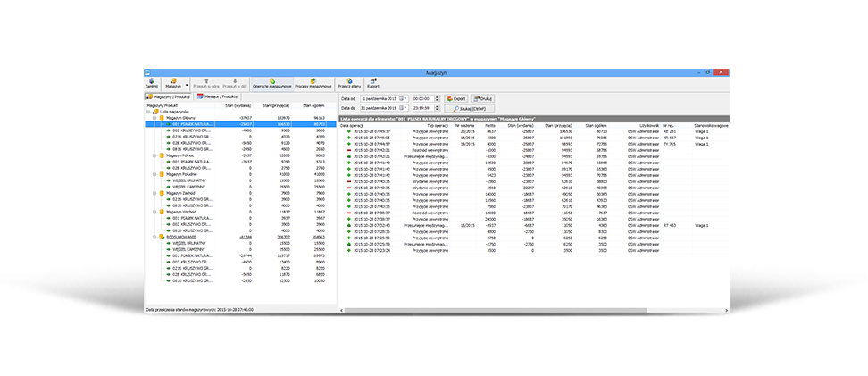Click the Data od time spinner field
This screenshot has height=376, width=868.
coord(422,98)
